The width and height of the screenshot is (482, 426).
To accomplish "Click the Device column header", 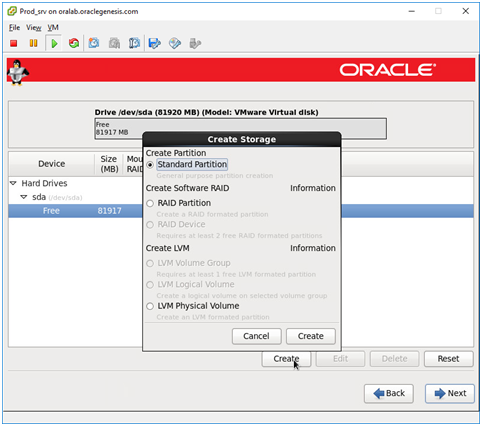I will (x=52, y=164).
